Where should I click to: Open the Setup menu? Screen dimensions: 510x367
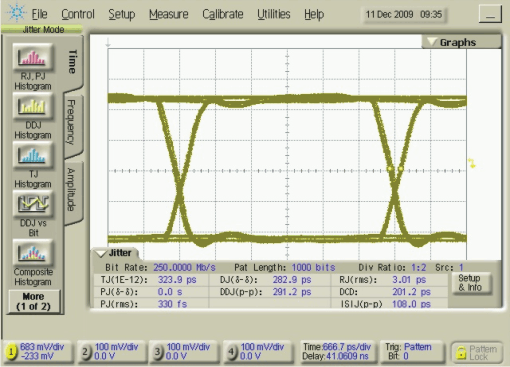122,14
